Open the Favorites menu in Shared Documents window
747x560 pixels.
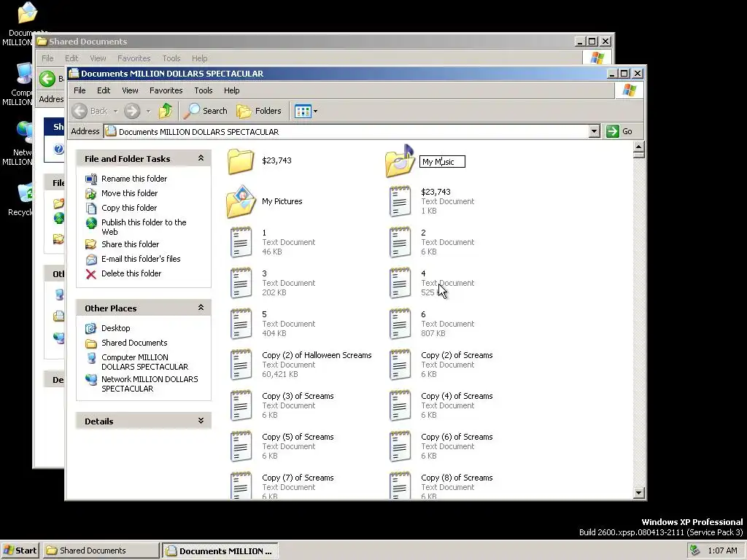pyautogui.click(x=134, y=58)
